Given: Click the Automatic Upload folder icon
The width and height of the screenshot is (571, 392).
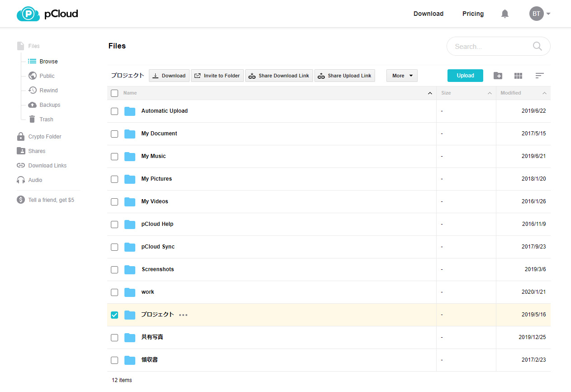Looking at the screenshot, I should 130,111.
